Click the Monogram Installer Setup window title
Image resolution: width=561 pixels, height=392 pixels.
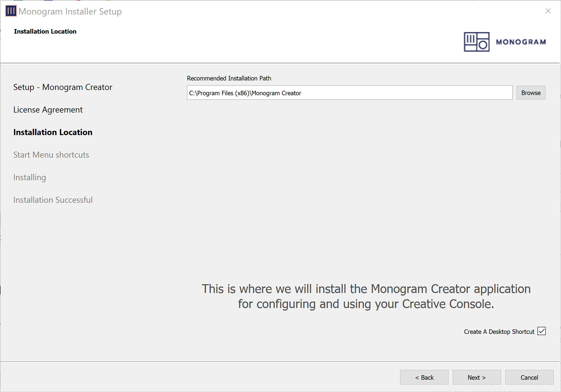70,12
